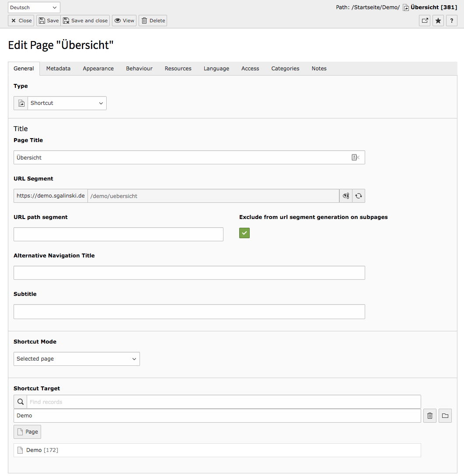Bookmark this record with the star icon

click(x=438, y=21)
